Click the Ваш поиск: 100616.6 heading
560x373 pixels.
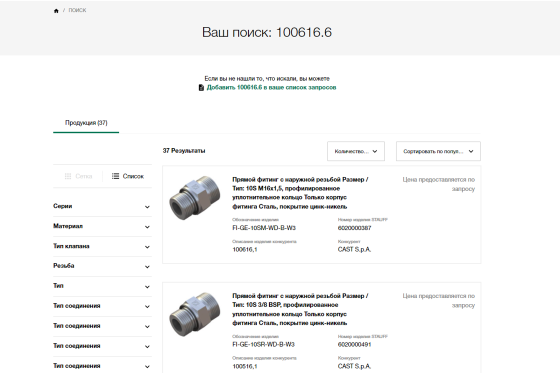(x=267, y=33)
